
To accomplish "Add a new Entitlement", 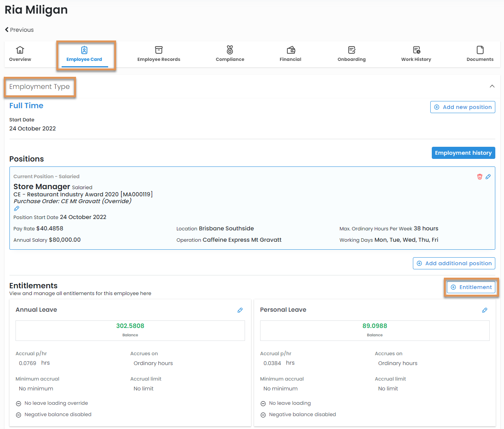I will click(x=471, y=287).
